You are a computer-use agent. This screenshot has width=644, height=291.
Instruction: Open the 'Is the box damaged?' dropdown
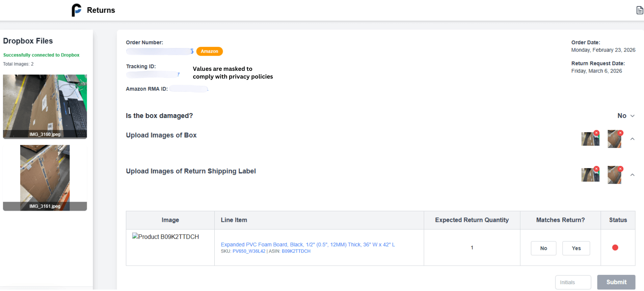626,116
